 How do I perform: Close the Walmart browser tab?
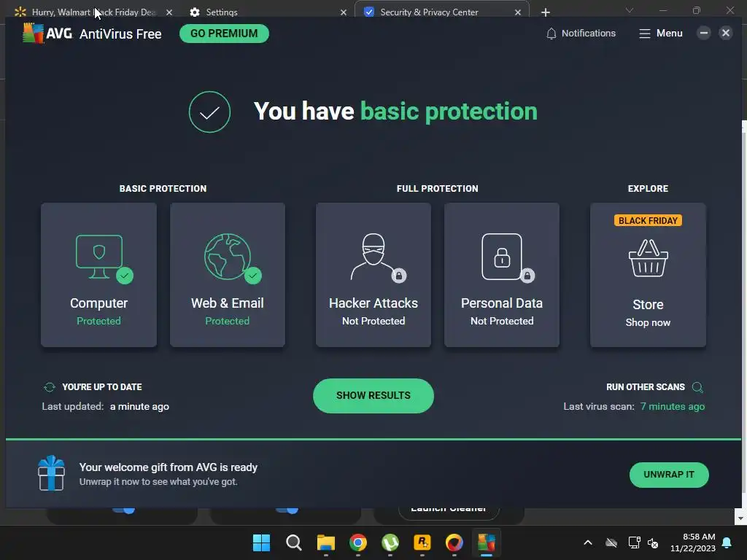click(x=169, y=12)
